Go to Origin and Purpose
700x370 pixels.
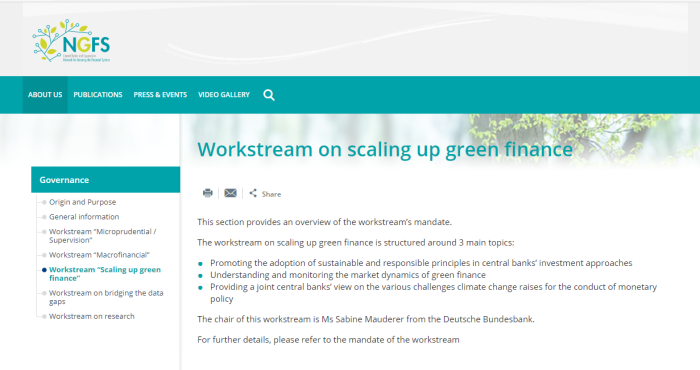tap(83, 202)
